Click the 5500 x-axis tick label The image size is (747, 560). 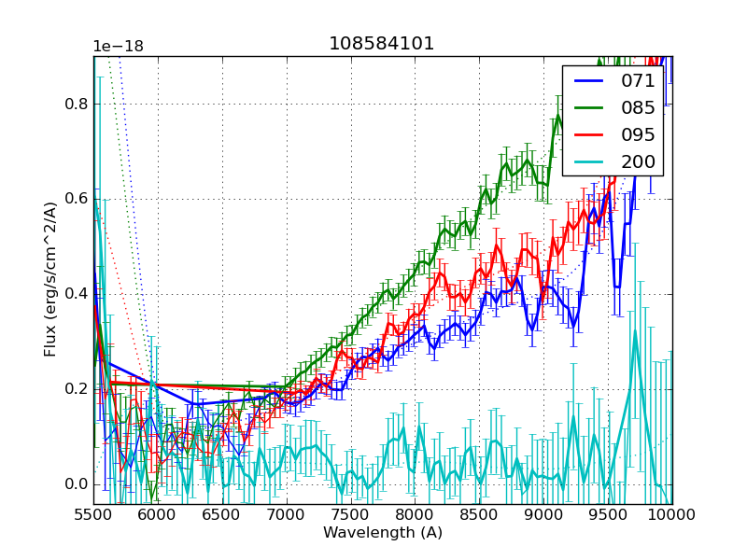93,515
